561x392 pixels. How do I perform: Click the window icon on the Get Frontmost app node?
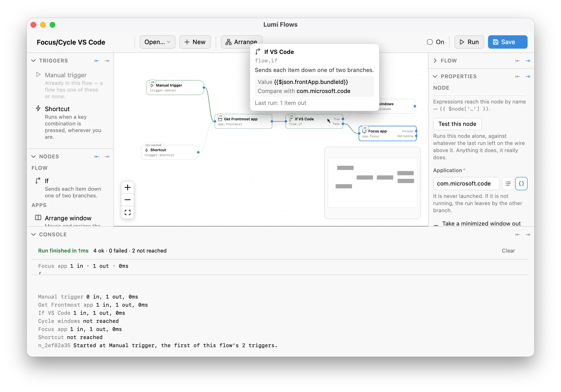coord(220,119)
